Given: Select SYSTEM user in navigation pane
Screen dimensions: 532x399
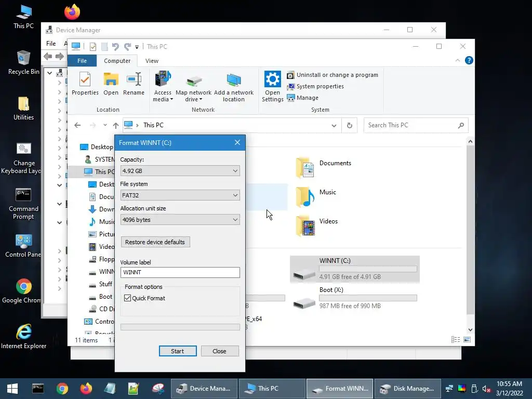Looking at the screenshot, I should [x=99, y=159].
